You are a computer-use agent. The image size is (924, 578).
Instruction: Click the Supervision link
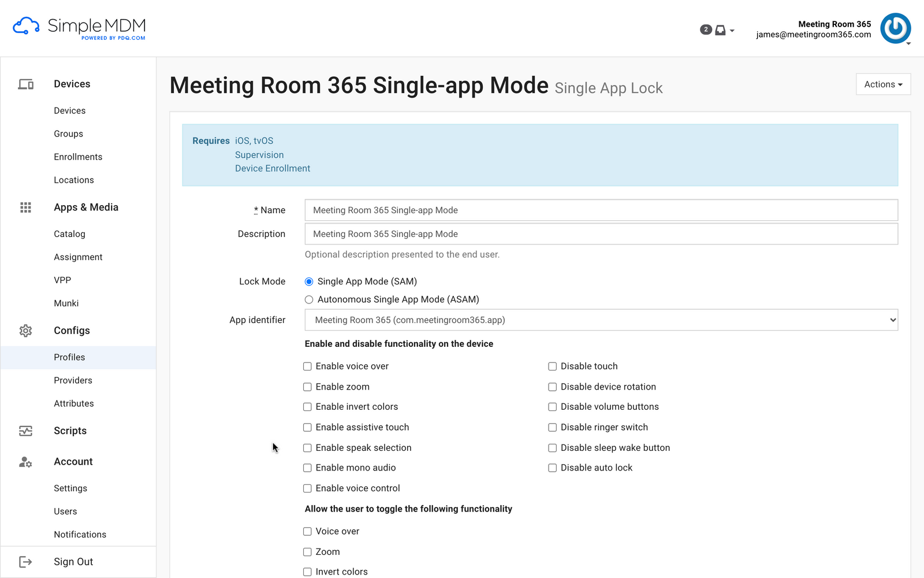259,154
